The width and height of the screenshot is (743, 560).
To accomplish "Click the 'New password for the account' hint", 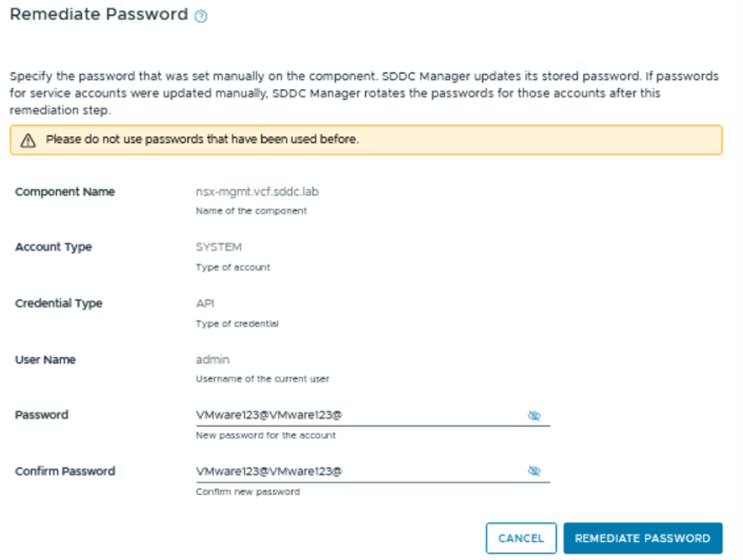I will [265, 436].
